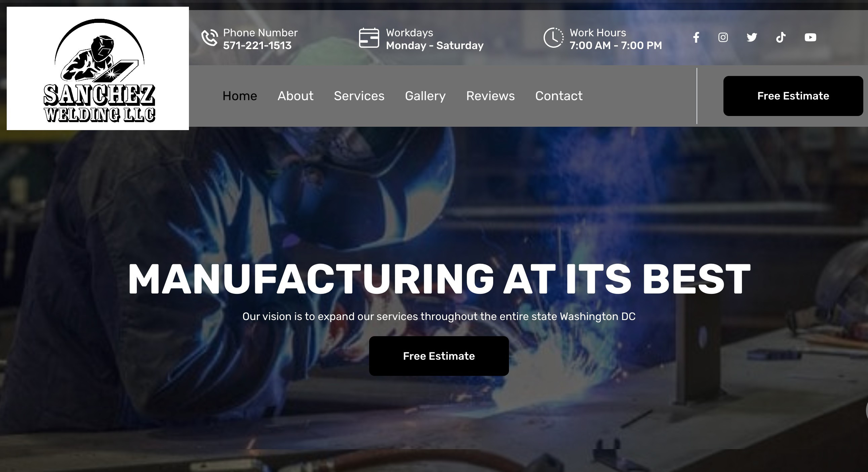868x472 pixels.
Task: Click the Sanchez Welding LLC logo
Action: [98, 68]
